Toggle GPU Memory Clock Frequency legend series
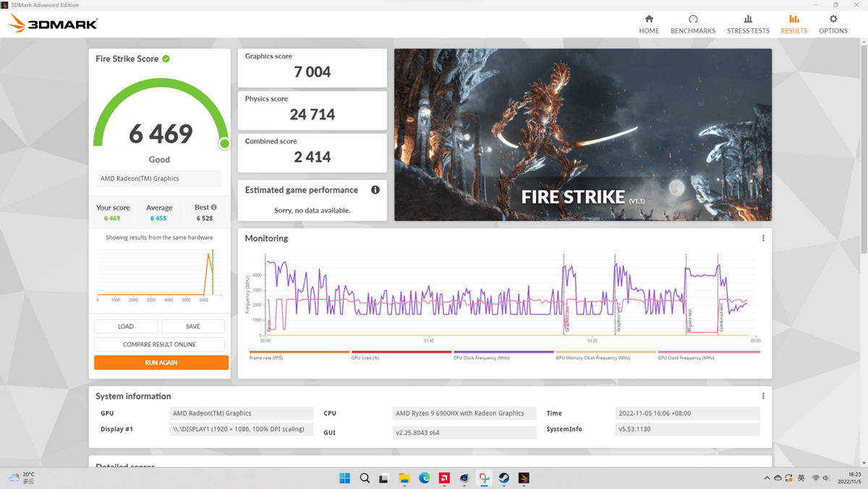 [x=605, y=355]
